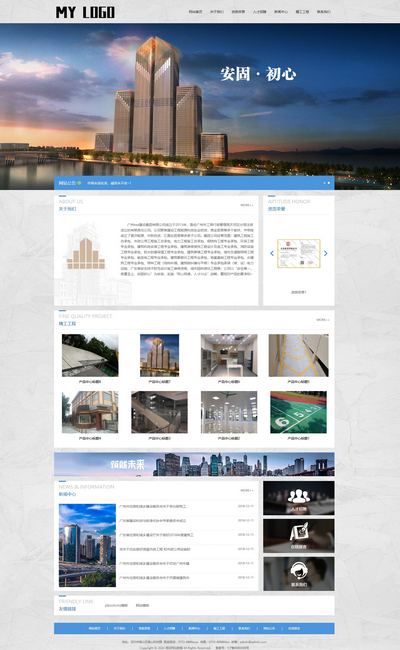Click the announcement bar pager dots
The image size is (400, 650).
pos(327,183)
